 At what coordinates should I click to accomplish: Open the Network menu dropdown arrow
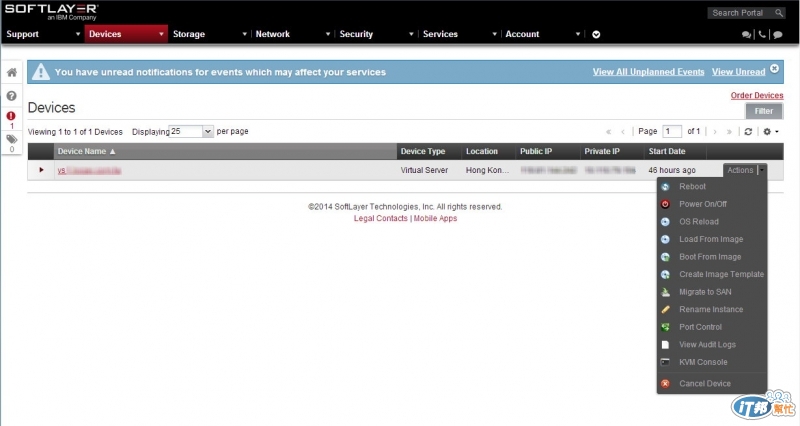pyautogui.click(x=328, y=34)
